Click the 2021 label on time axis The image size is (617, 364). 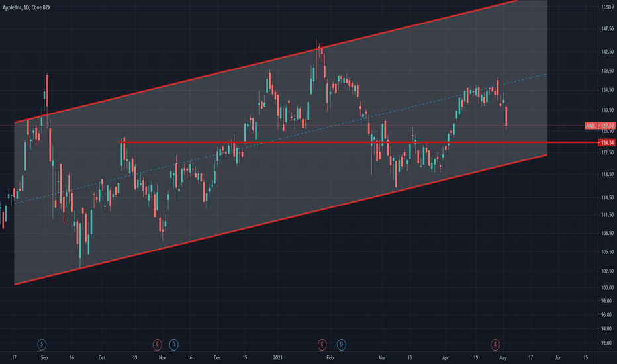[278, 357]
